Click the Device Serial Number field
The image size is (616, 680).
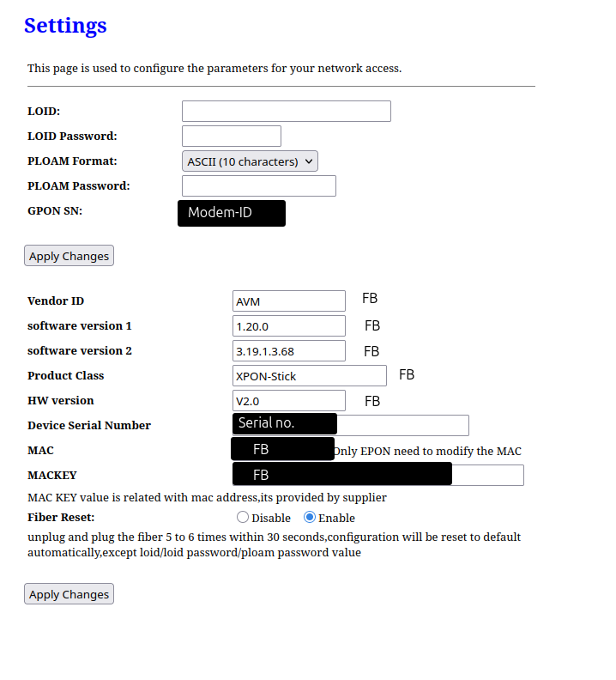(x=351, y=425)
